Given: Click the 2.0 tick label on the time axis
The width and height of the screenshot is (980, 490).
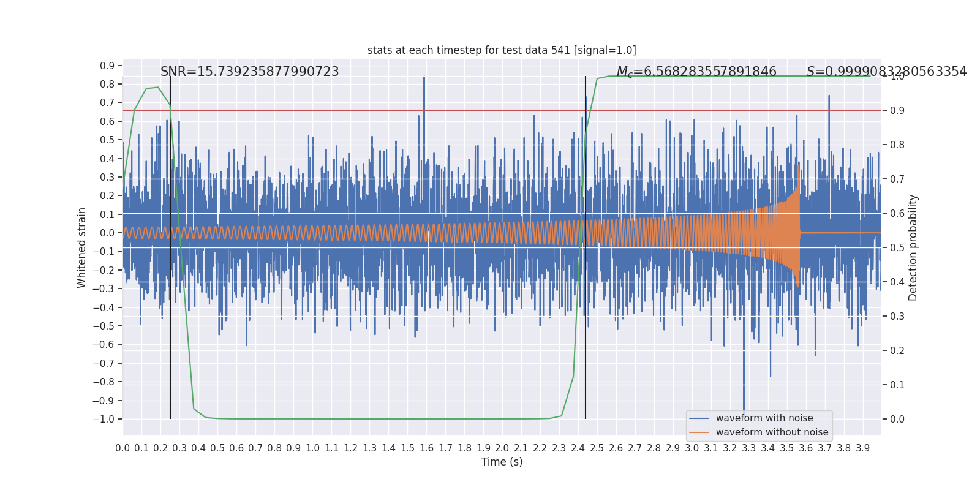Looking at the screenshot, I should tap(502, 448).
